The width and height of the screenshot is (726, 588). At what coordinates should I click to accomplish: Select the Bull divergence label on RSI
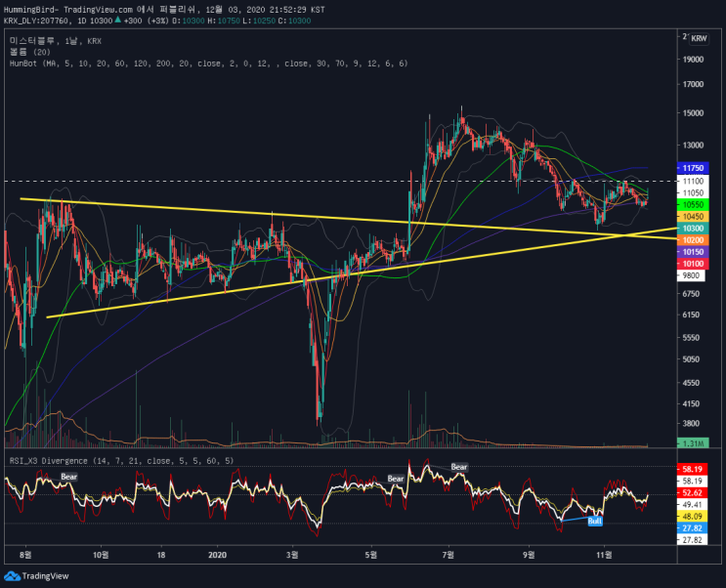pyautogui.click(x=594, y=522)
